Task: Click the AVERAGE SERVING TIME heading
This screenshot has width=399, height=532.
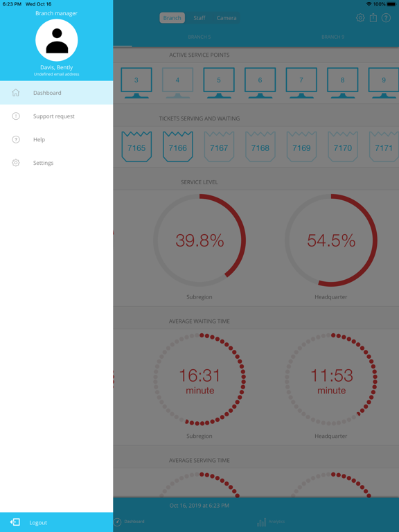Action: click(x=199, y=461)
